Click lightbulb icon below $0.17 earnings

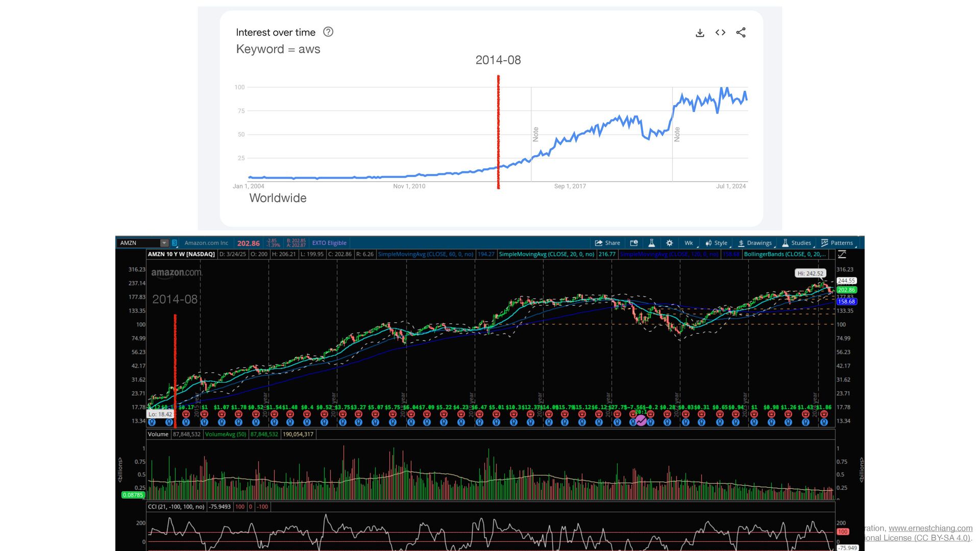186,422
